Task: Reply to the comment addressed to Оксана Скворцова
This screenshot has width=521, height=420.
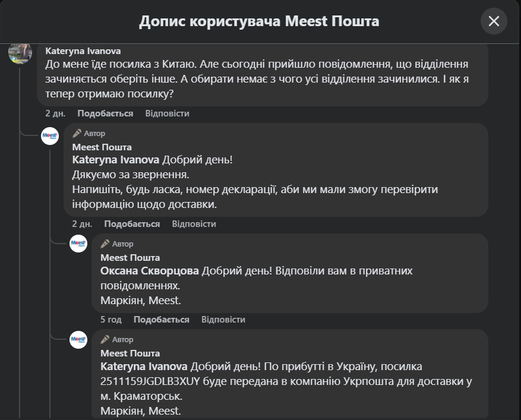Action: [223, 320]
